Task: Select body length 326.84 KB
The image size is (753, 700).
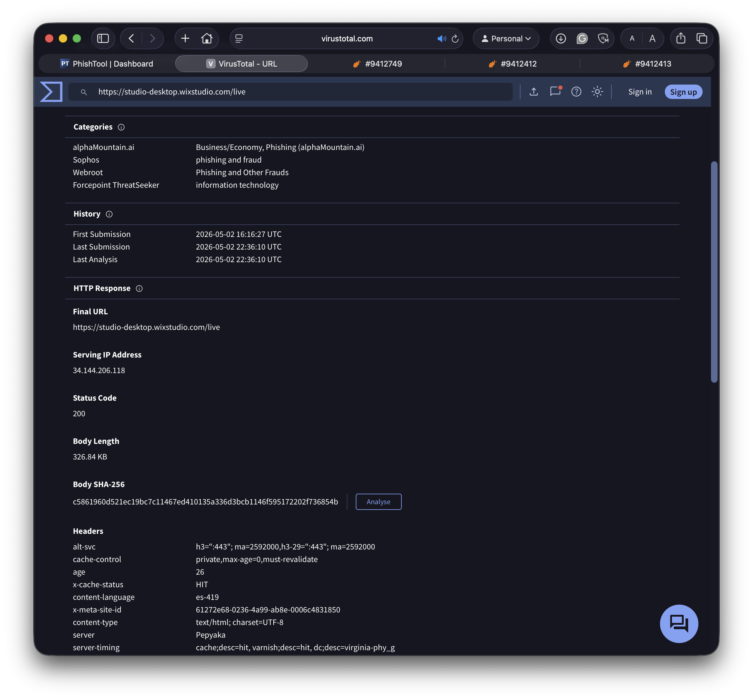Action: 90,456
